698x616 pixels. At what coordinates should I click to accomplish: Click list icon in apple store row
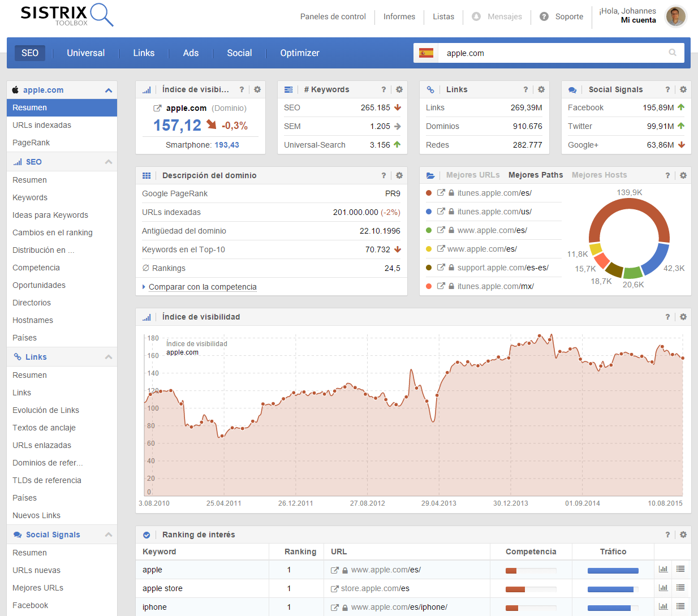[680, 588]
